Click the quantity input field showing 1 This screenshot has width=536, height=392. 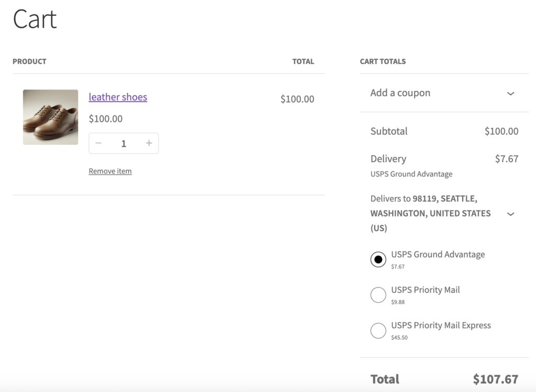tap(124, 143)
